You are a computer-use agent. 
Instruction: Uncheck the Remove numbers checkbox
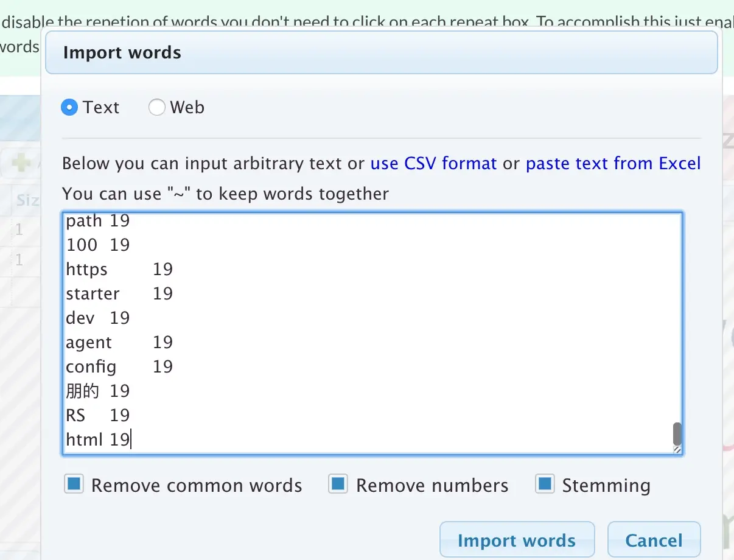click(338, 485)
